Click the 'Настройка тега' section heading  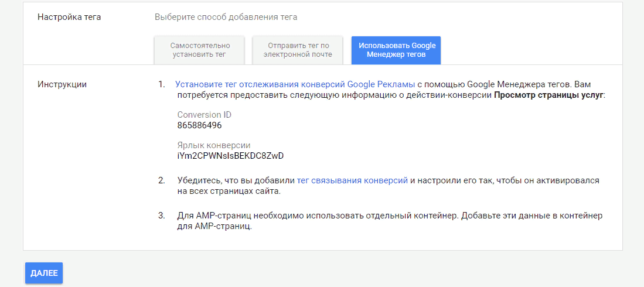(x=69, y=17)
